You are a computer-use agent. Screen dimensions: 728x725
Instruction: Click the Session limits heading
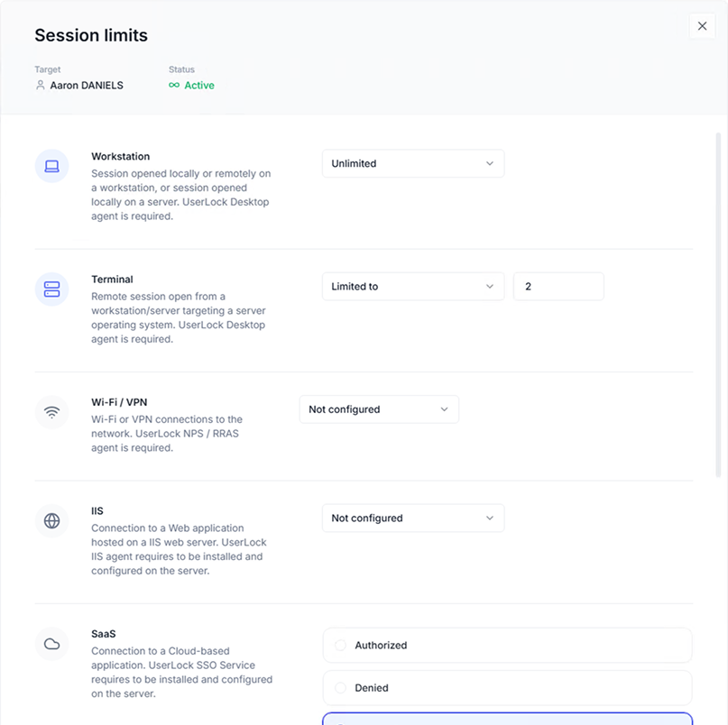point(91,36)
